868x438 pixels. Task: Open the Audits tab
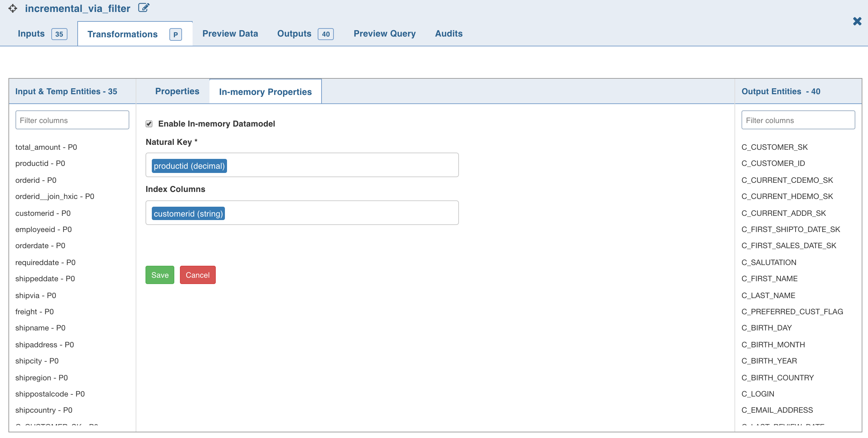449,34
